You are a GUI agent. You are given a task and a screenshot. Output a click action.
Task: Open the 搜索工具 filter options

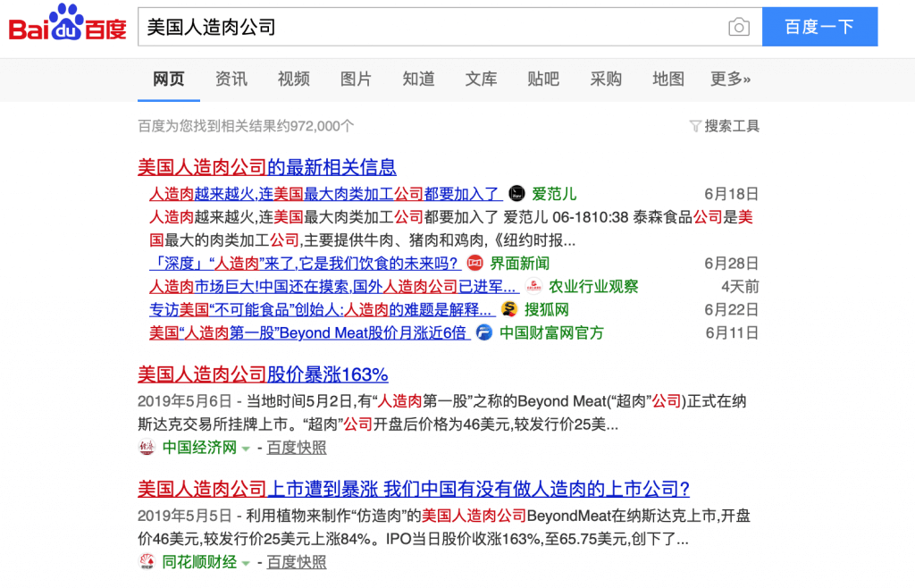(x=724, y=126)
